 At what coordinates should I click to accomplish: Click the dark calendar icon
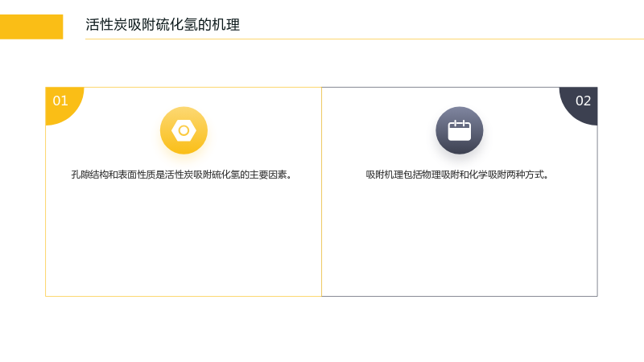tap(459, 130)
